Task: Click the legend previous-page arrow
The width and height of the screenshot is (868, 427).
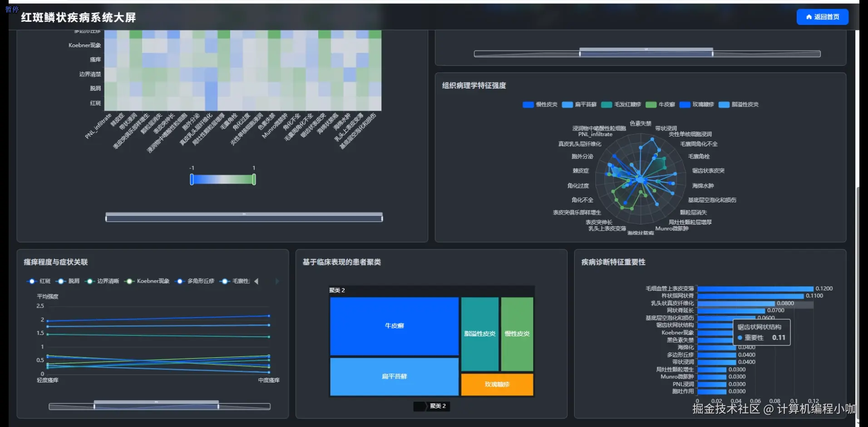Action: click(256, 281)
